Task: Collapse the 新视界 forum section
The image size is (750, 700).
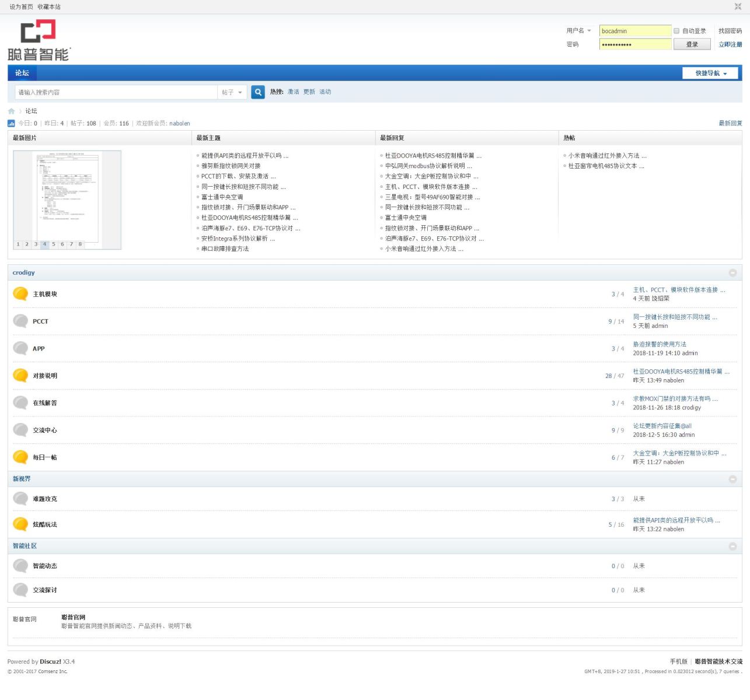Action: coord(732,480)
